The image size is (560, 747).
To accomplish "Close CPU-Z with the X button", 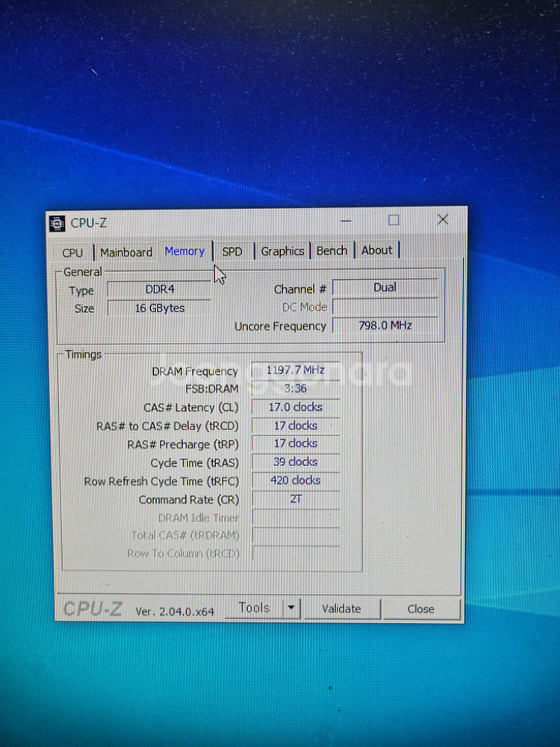I will tap(443, 220).
